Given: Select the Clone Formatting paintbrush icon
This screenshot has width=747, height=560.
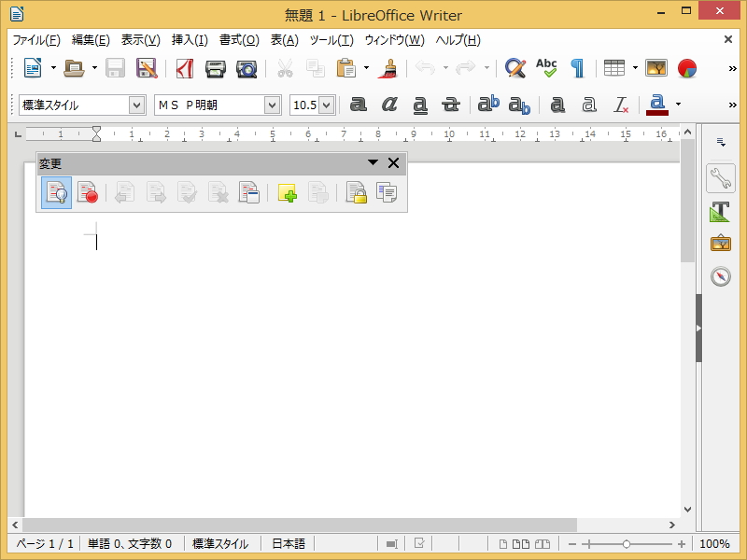Looking at the screenshot, I should [x=388, y=67].
